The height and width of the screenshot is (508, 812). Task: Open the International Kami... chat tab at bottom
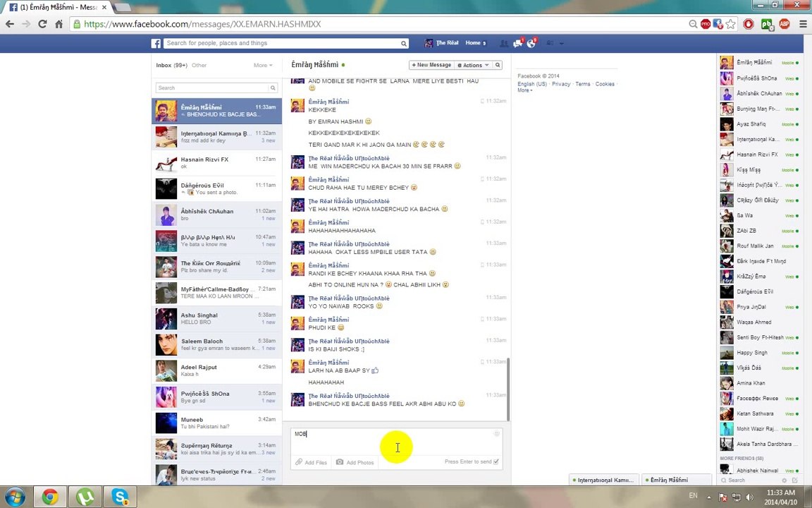(603, 480)
